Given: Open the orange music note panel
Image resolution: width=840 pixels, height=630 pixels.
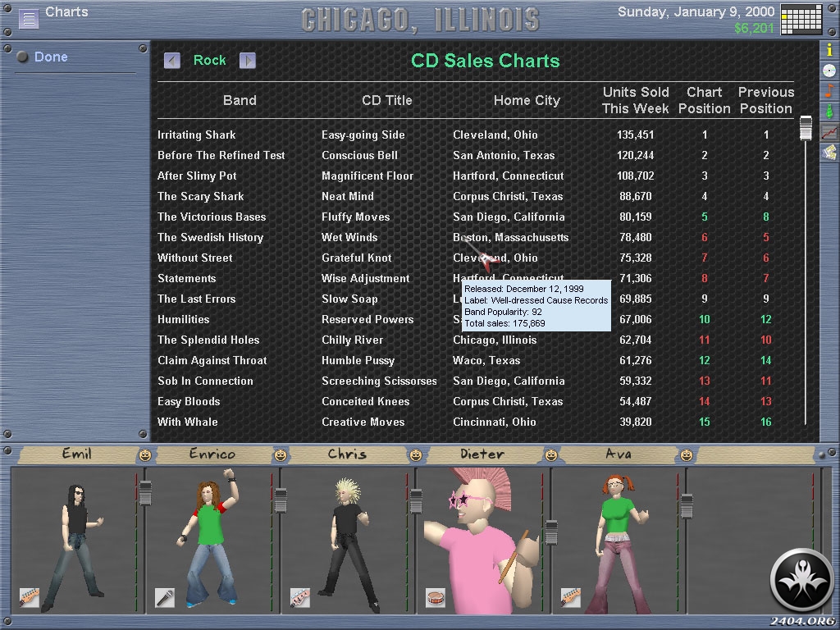Looking at the screenshot, I should point(830,90).
